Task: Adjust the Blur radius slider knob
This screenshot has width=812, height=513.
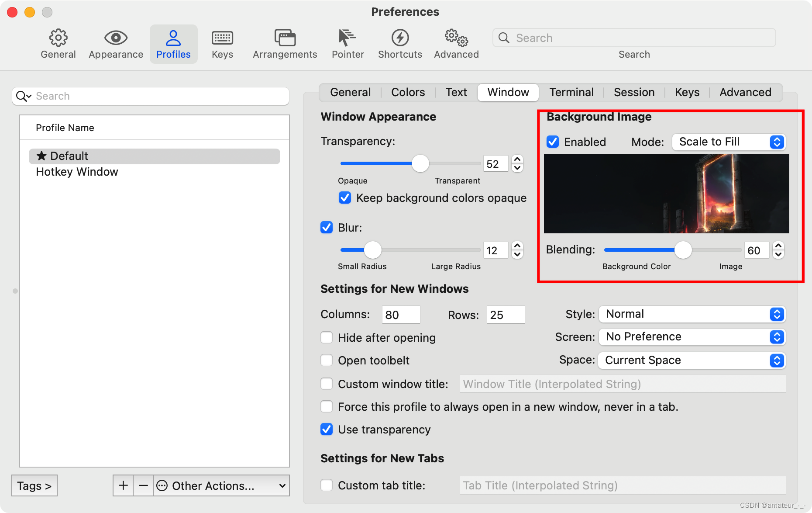Action: (x=373, y=250)
